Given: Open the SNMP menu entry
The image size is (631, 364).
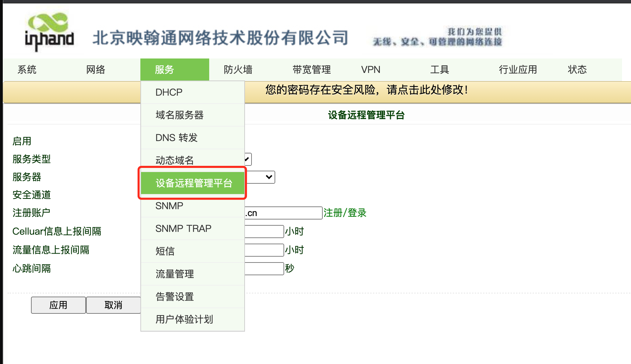Looking at the screenshot, I should [x=169, y=206].
